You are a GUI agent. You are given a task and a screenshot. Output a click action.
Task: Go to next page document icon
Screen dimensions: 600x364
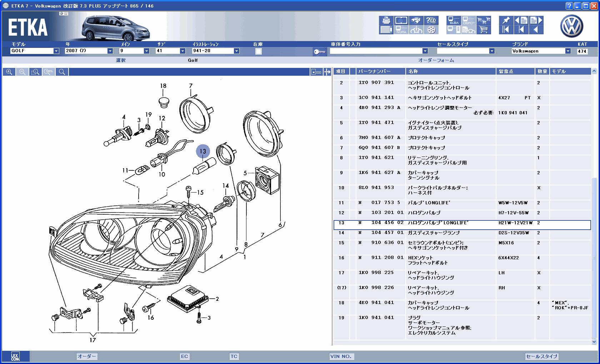(x=536, y=20)
